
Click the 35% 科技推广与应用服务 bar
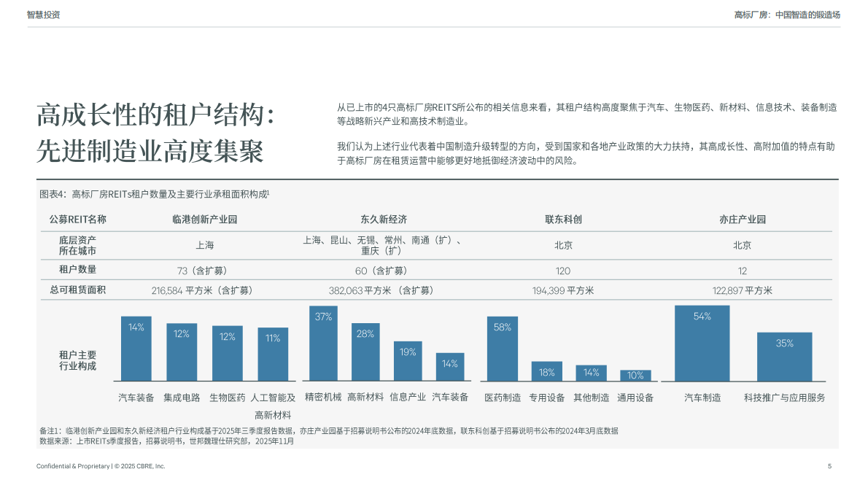786,357
